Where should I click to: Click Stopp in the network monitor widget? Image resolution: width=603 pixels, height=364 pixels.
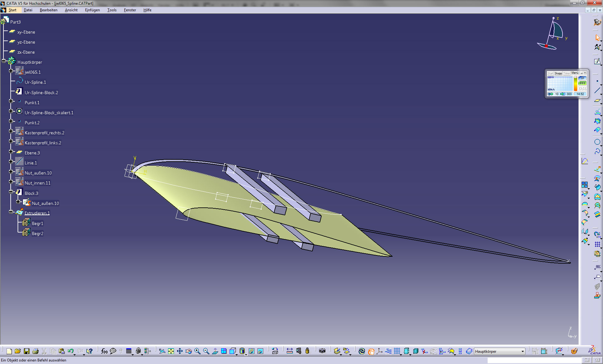[558, 73]
